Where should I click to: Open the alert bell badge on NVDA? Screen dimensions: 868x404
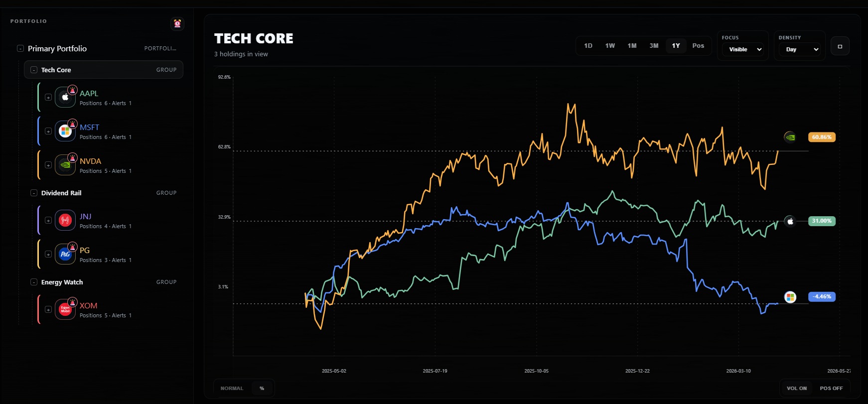pos(73,158)
